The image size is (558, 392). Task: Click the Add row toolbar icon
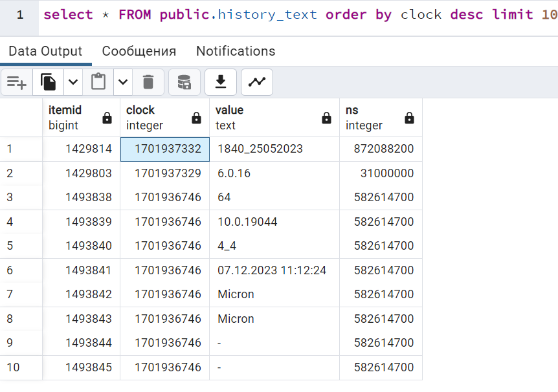click(17, 82)
